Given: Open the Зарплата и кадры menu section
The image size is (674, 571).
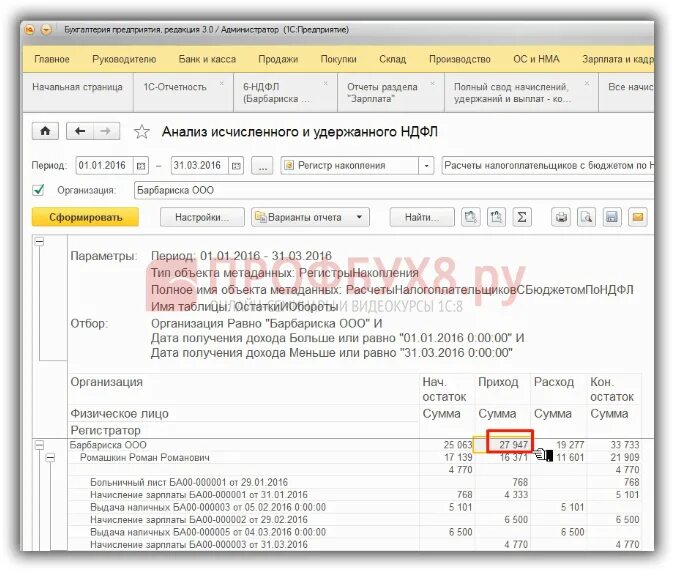Looking at the screenshot, I should pos(618,59).
